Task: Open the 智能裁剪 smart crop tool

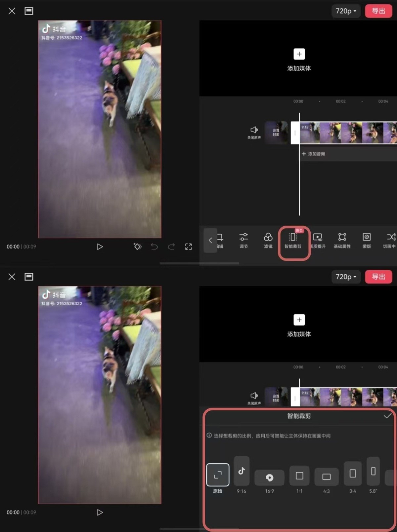Action: 293,240
